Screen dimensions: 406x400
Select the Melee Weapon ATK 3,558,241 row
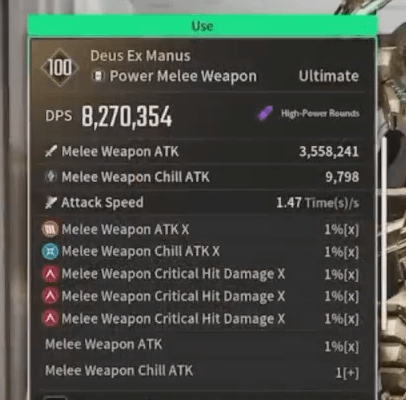pyautogui.click(x=202, y=152)
